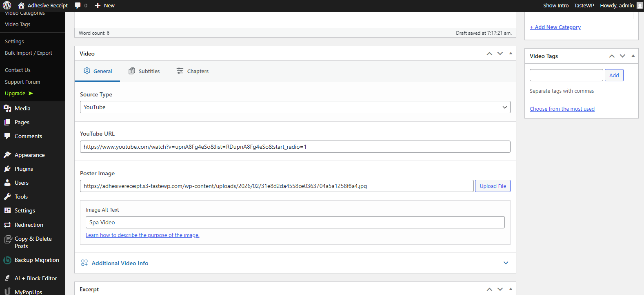Click the Add New Category link
Image resolution: width=644 pixels, height=295 pixels.
click(x=555, y=27)
